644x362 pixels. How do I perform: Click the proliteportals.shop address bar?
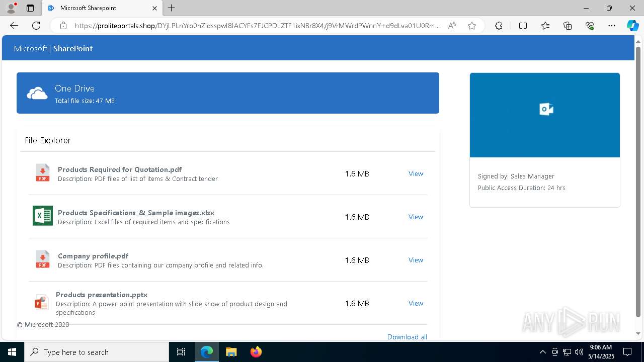257,26
